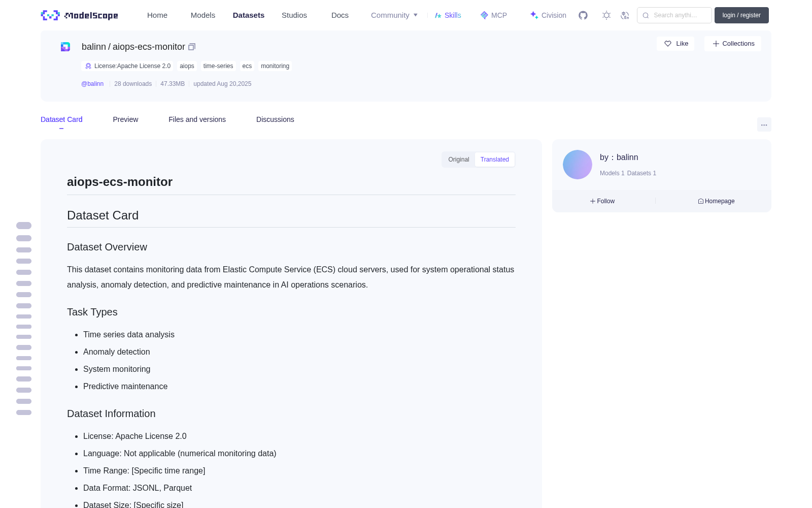812x508 pixels.
Task: Click the "Dataset Overview" heading
Action: (x=107, y=247)
